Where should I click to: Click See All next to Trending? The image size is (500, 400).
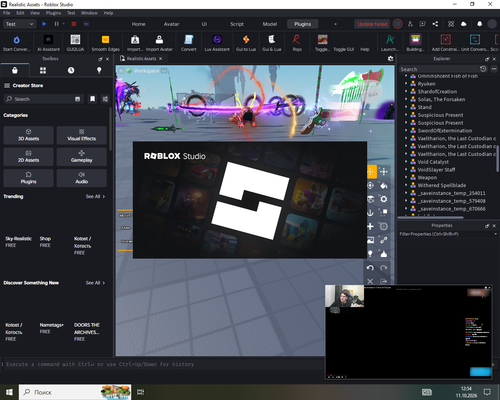95,196
